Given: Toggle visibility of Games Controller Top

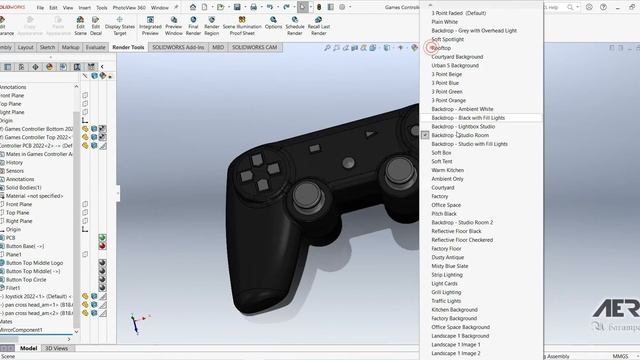Looking at the screenshot, I should [85, 137].
